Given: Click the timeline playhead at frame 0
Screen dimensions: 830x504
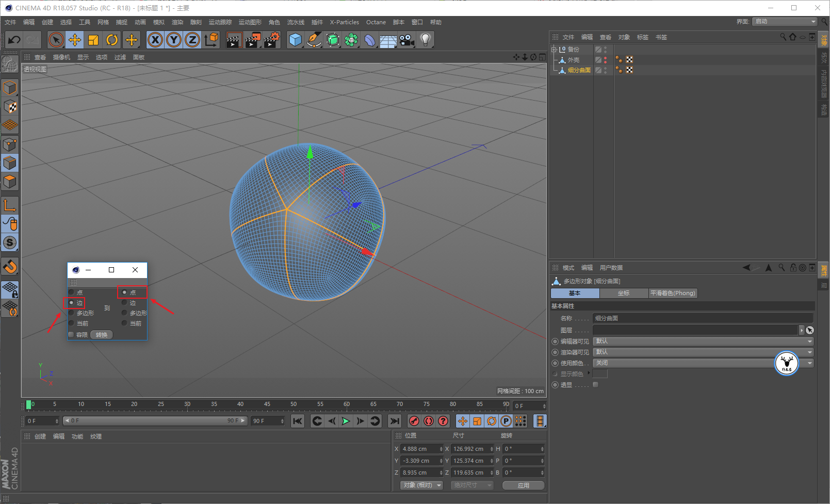Looking at the screenshot, I should 29,405.
